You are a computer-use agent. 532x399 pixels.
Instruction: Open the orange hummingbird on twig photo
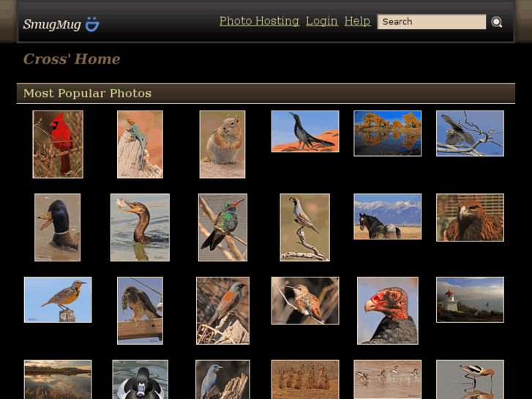[x=305, y=301]
